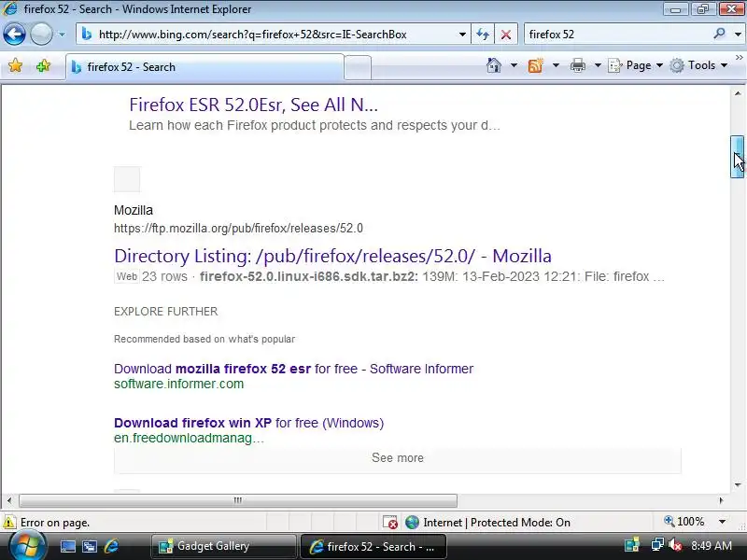Select the firefox 52 - Search taskbar button
This screenshot has width=747, height=560.
coord(373,547)
